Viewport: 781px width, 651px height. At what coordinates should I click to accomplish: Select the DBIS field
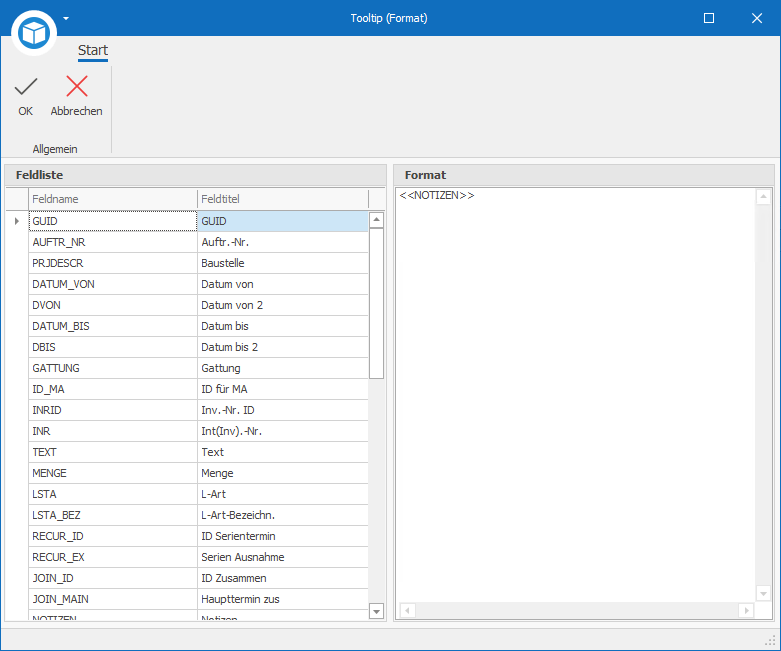(x=113, y=347)
